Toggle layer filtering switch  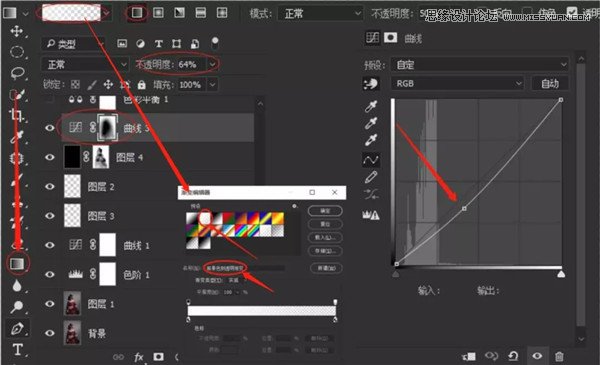[215, 42]
